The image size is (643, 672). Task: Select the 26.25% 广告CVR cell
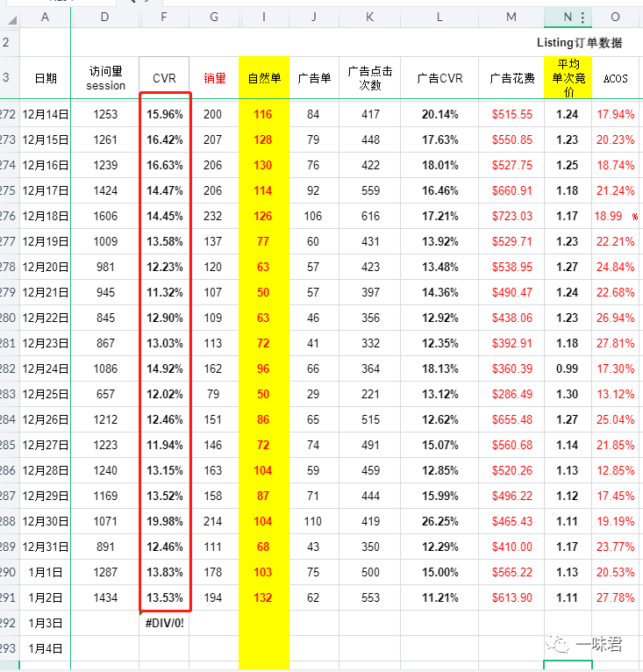tap(439, 521)
